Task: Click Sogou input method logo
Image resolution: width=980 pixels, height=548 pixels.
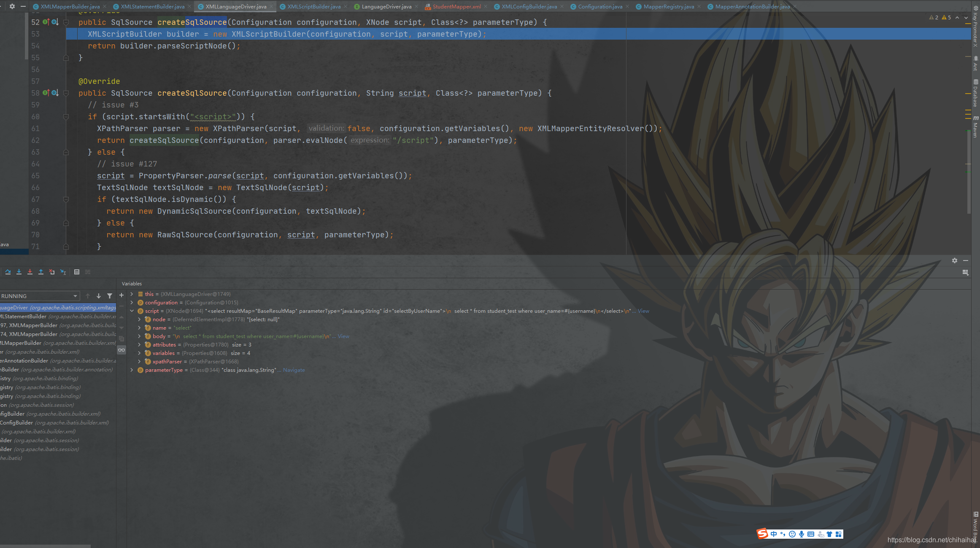Action: [762, 534]
